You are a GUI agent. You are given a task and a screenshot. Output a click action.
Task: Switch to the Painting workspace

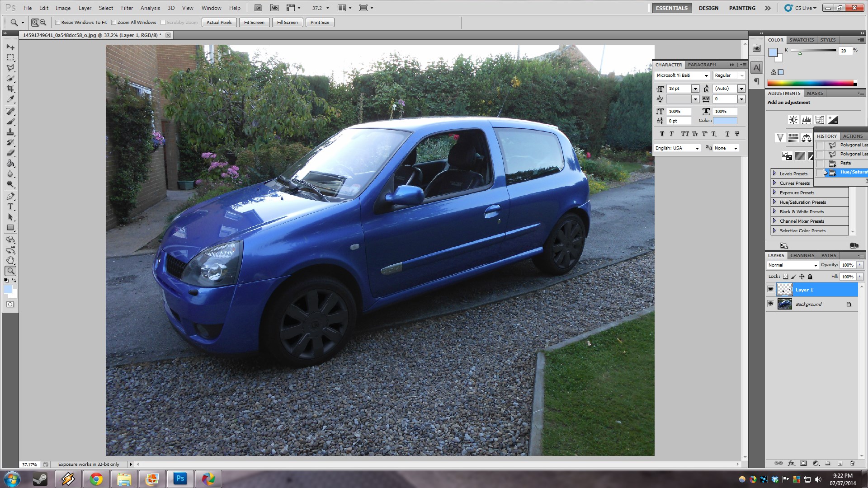[x=742, y=8]
